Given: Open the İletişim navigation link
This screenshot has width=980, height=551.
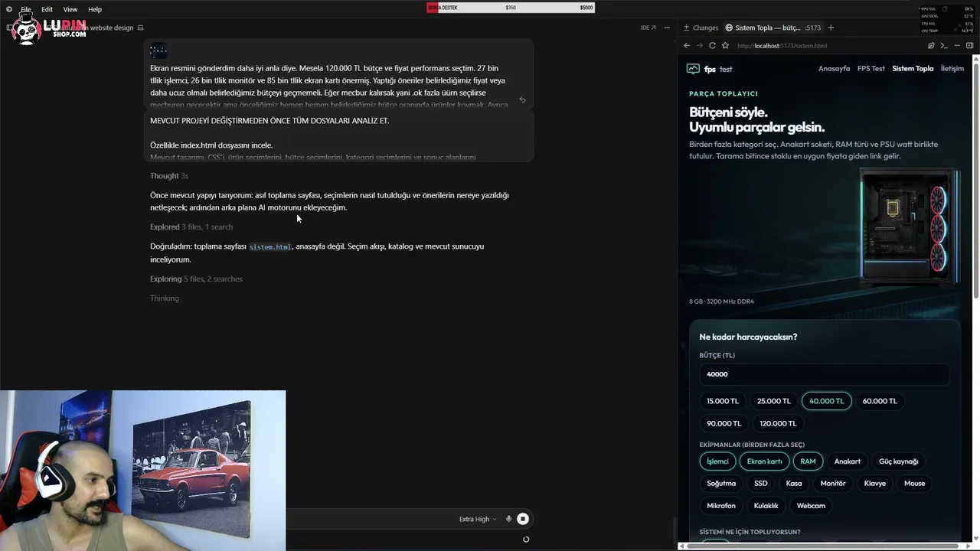Looking at the screenshot, I should pos(952,69).
